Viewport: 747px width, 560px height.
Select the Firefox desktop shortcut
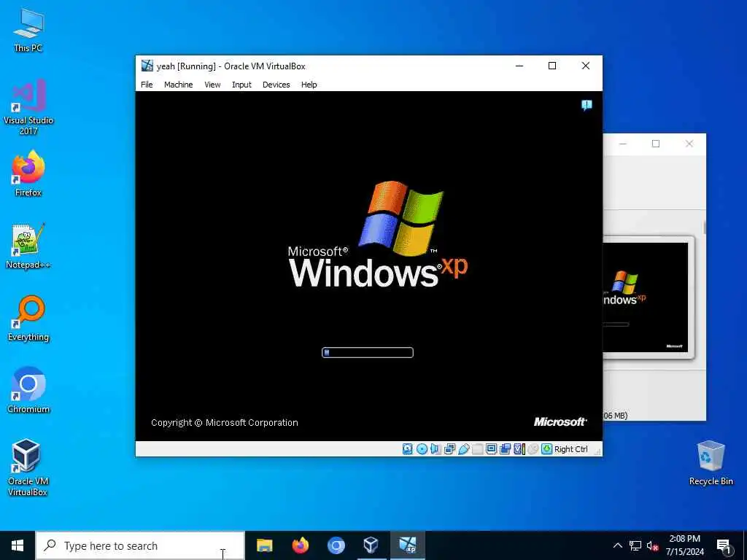[28, 174]
